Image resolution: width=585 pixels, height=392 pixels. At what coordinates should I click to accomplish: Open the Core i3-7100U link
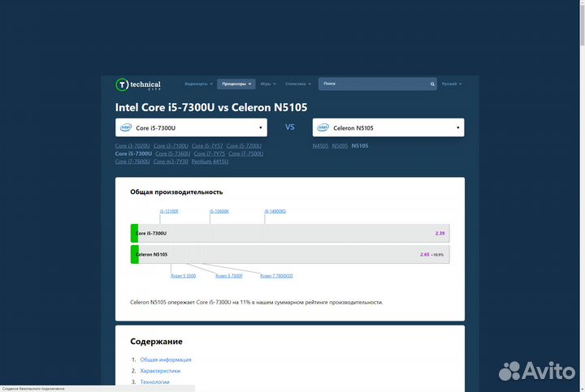[171, 146]
